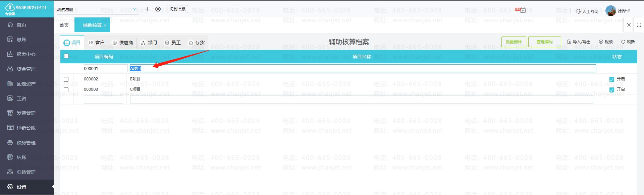
Task: Expand the 测试勿删 account dropdown
Action: pos(135,9)
